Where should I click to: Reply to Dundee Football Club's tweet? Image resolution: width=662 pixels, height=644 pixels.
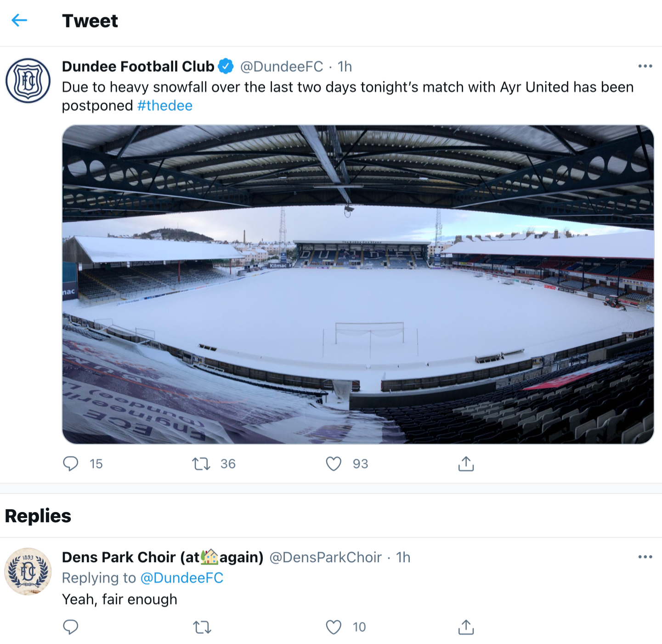71,464
